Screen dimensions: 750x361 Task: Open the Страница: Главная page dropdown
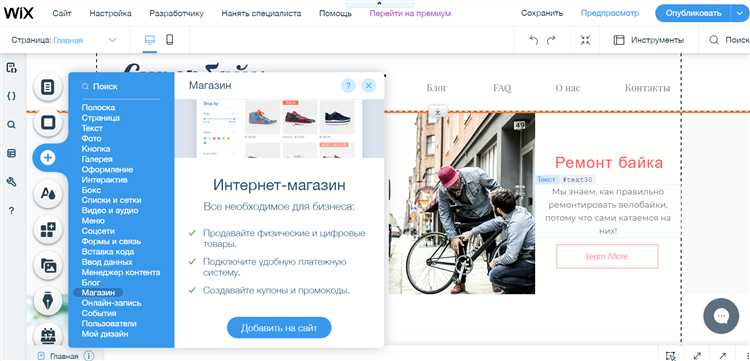click(x=64, y=40)
